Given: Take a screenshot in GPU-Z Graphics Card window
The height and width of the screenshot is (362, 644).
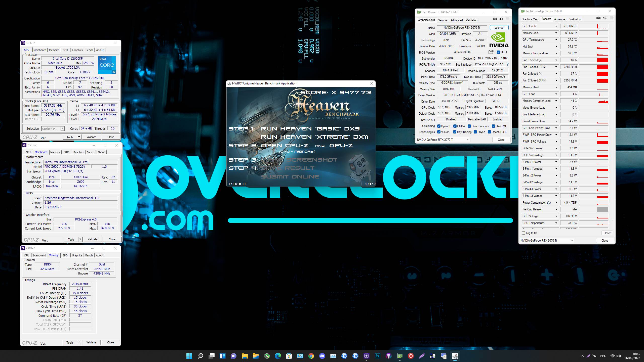Looking at the screenshot, I should click(495, 19).
